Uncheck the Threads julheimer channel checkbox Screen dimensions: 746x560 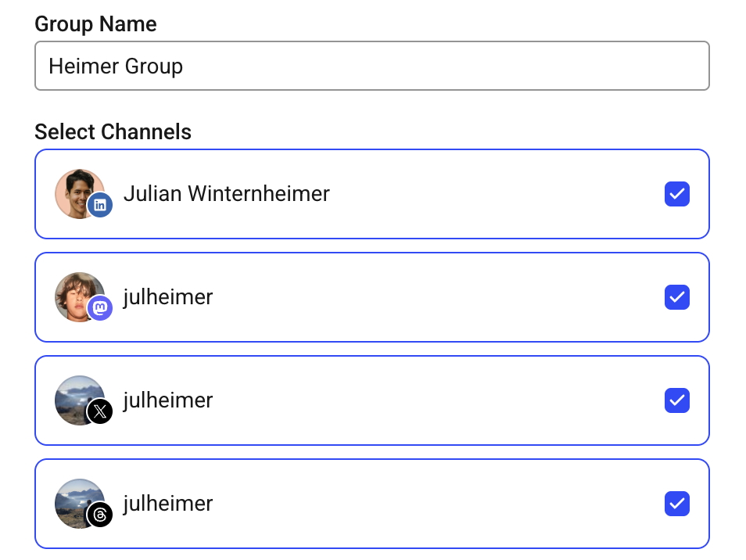click(677, 504)
